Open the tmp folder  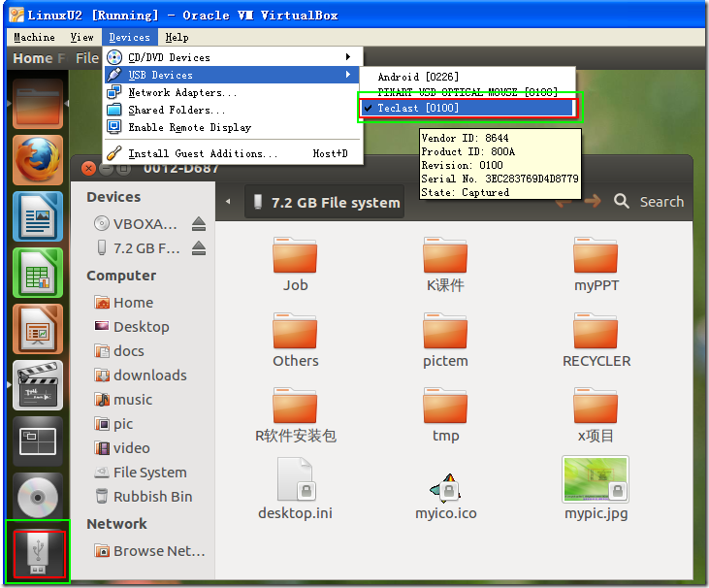point(445,415)
